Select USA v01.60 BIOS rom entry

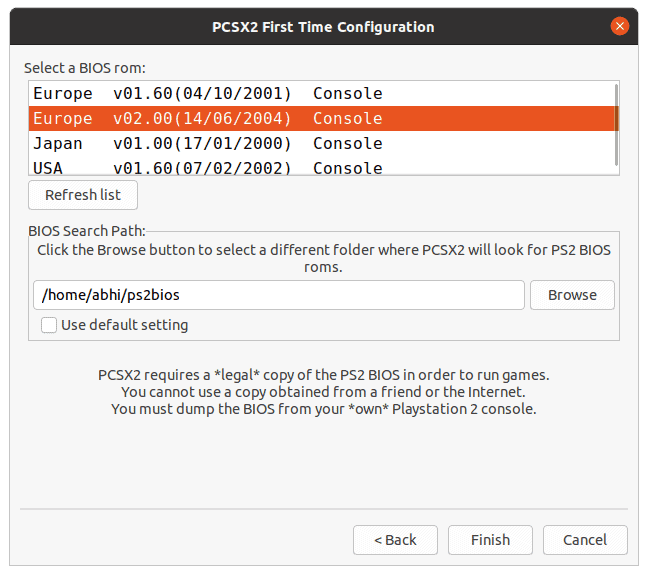point(322,166)
